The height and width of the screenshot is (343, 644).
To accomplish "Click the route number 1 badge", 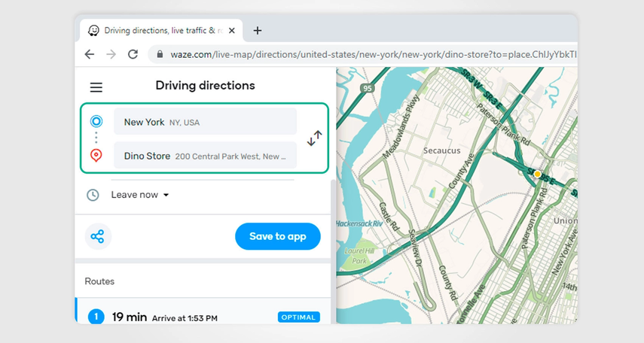I will (x=96, y=317).
